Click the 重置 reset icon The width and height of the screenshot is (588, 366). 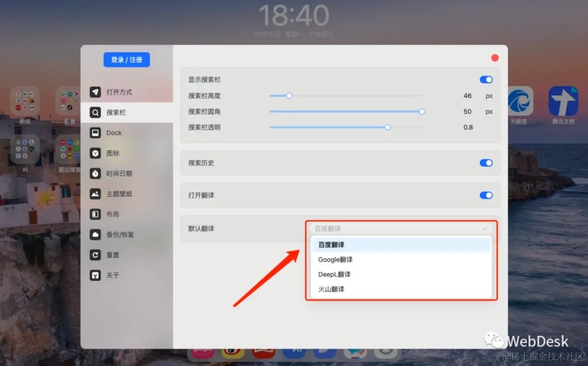click(x=95, y=255)
